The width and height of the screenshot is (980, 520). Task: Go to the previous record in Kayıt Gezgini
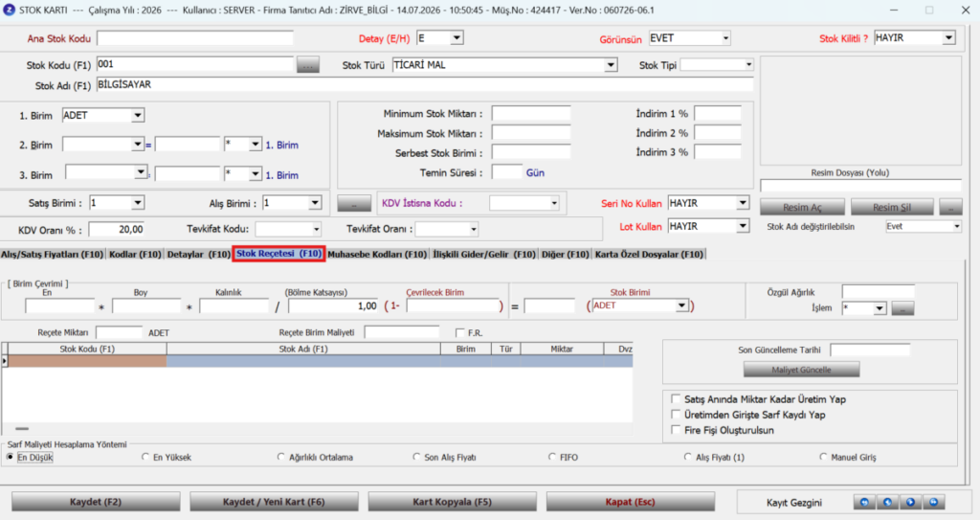(887, 503)
